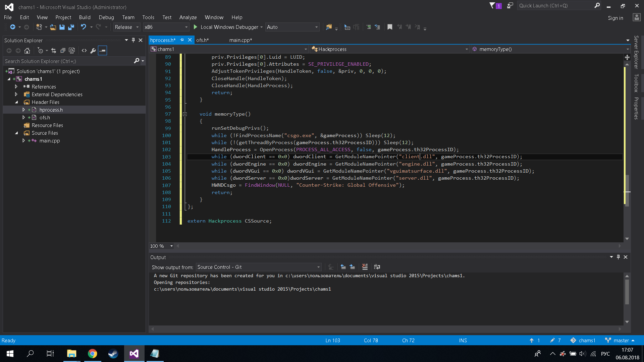Click chams1 repository in status bar
Screen dimensions: 644x362
click(x=583, y=340)
